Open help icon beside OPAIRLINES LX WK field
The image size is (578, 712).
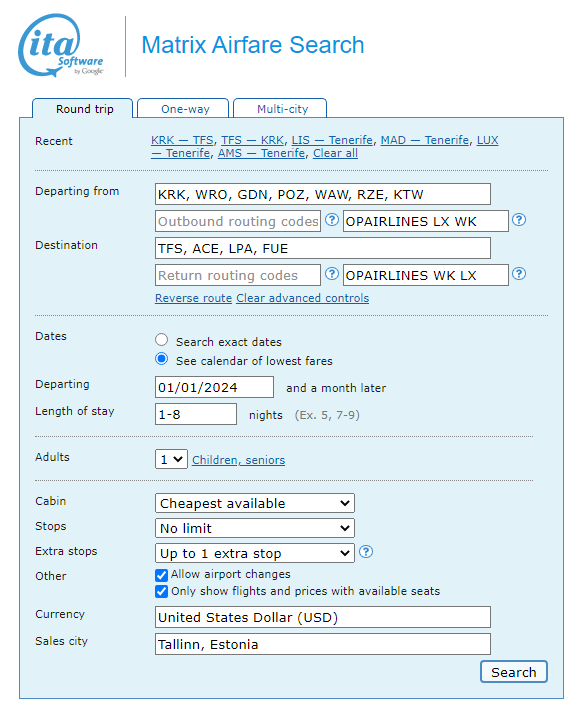(x=519, y=220)
